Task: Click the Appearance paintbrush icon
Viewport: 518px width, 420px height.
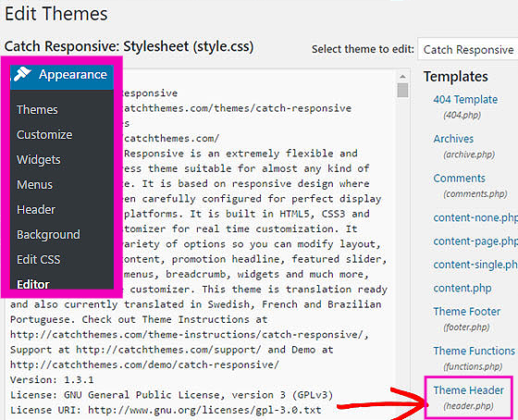Action: click(x=22, y=74)
